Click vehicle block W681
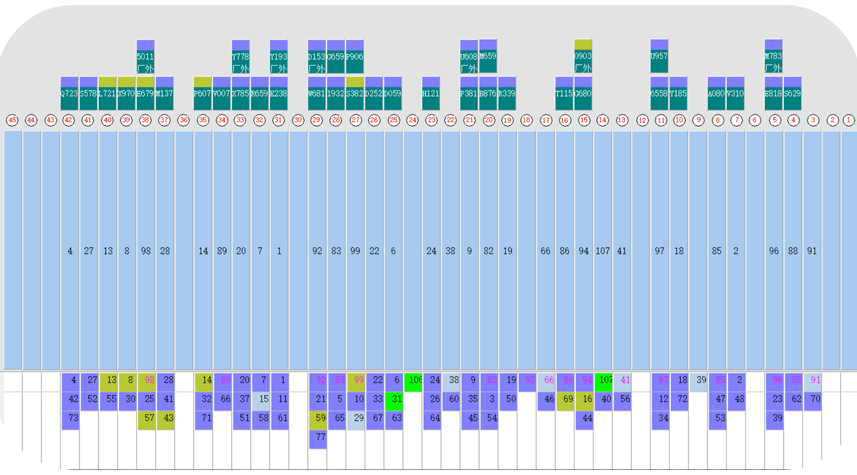The height and width of the screenshot is (475, 857). point(316,93)
